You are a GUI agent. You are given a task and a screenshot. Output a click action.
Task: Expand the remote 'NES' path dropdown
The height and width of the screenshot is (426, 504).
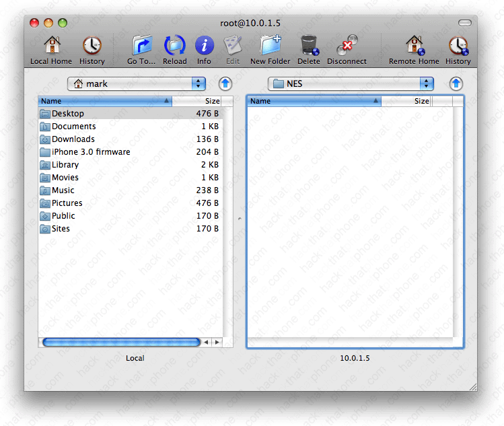427,83
